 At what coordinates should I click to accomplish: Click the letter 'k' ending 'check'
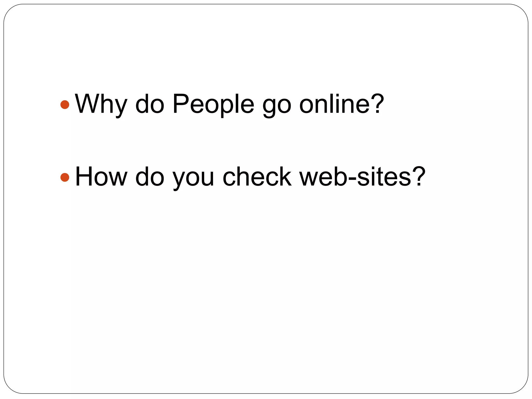[285, 176]
